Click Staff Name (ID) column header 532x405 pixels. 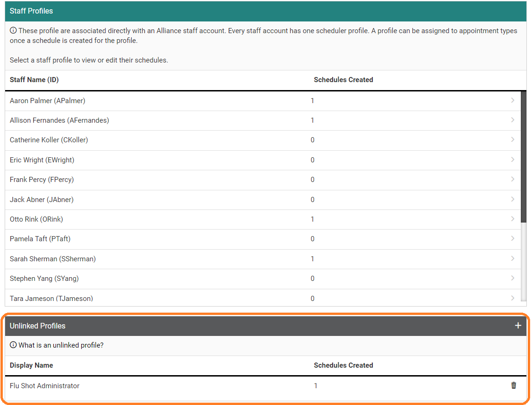point(34,80)
